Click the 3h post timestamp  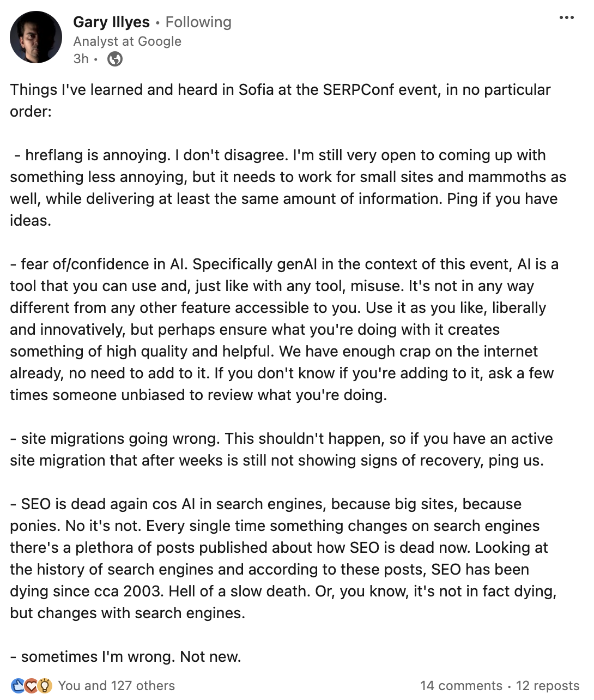(81, 59)
